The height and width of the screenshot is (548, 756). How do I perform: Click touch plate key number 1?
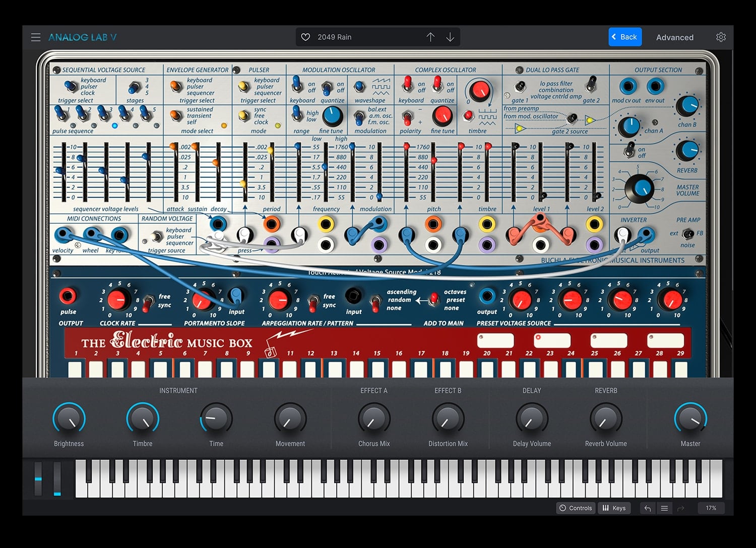pos(75,369)
